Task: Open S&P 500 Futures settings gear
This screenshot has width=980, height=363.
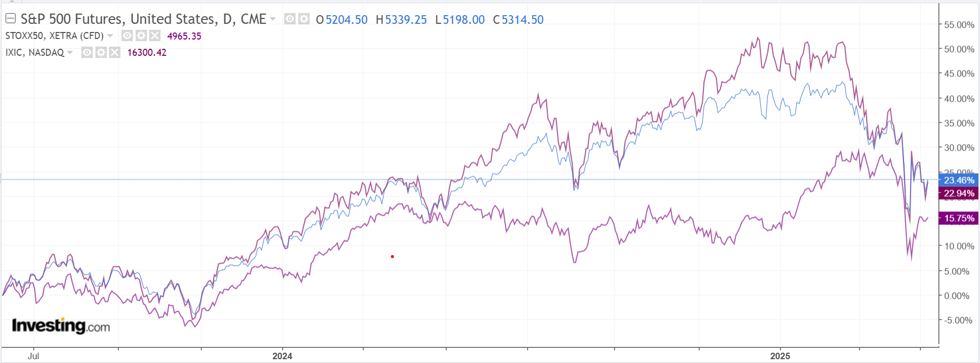Action: coord(304,19)
